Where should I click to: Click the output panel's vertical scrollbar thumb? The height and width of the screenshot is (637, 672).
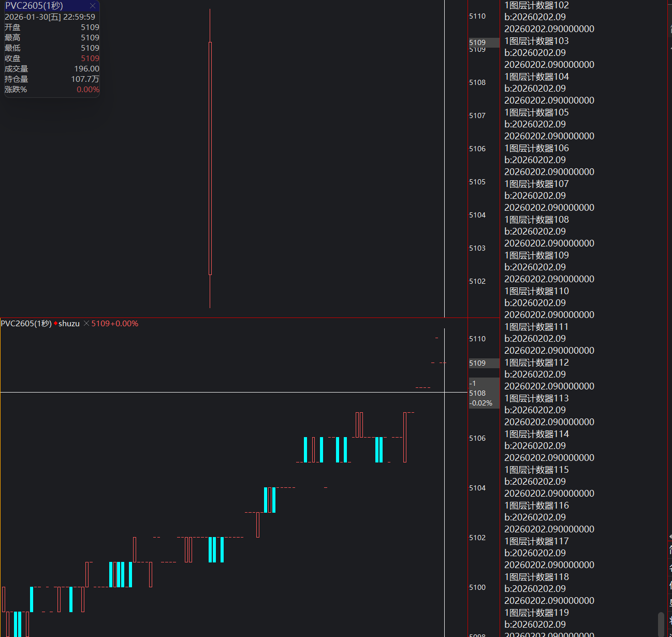tap(661, 624)
